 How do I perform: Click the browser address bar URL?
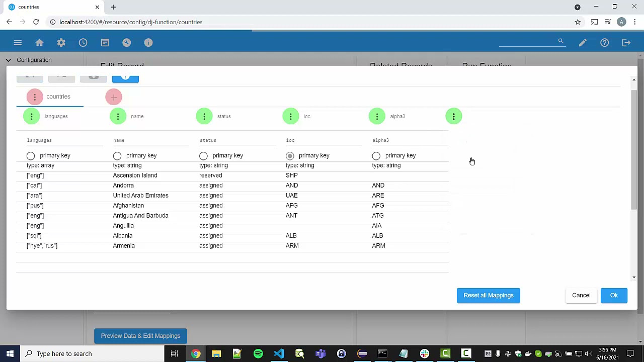[131, 22]
